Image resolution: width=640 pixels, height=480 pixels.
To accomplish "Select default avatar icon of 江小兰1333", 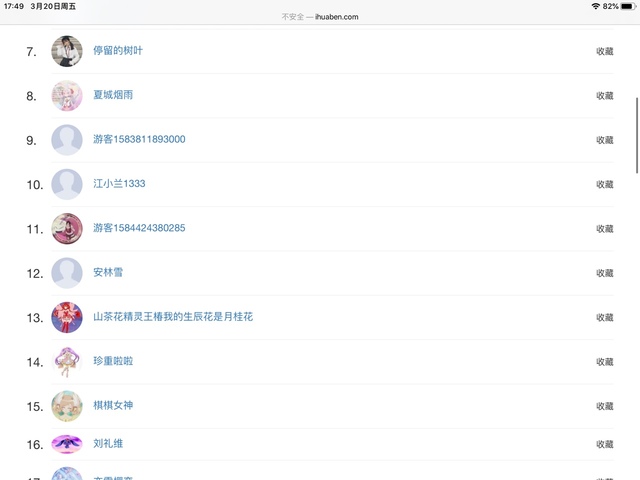I will [x=67, y=184].
